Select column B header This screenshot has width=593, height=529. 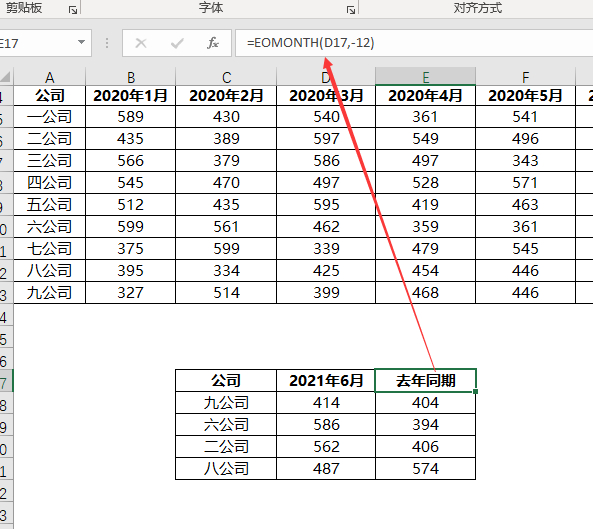130,77
